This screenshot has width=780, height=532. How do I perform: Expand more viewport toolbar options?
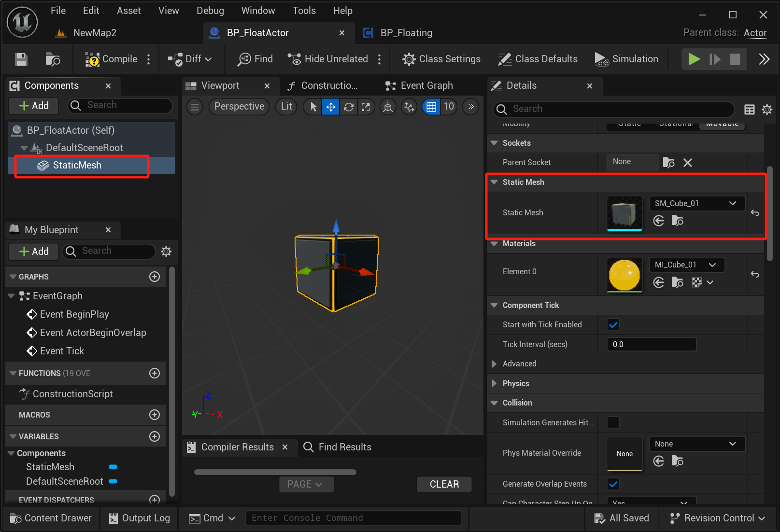click(x=471, y=107)
